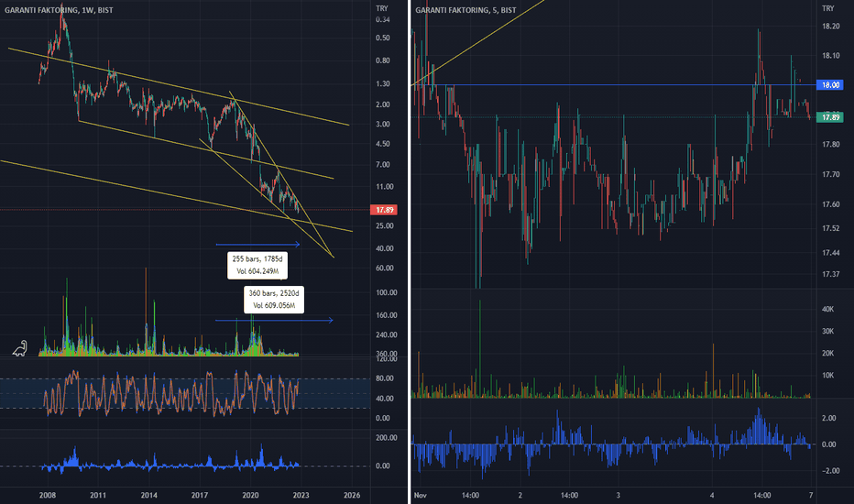The height and width of the screenshot is (504, 854).
Task: Click 40K on the volume scale
Action: pos(827,309)
